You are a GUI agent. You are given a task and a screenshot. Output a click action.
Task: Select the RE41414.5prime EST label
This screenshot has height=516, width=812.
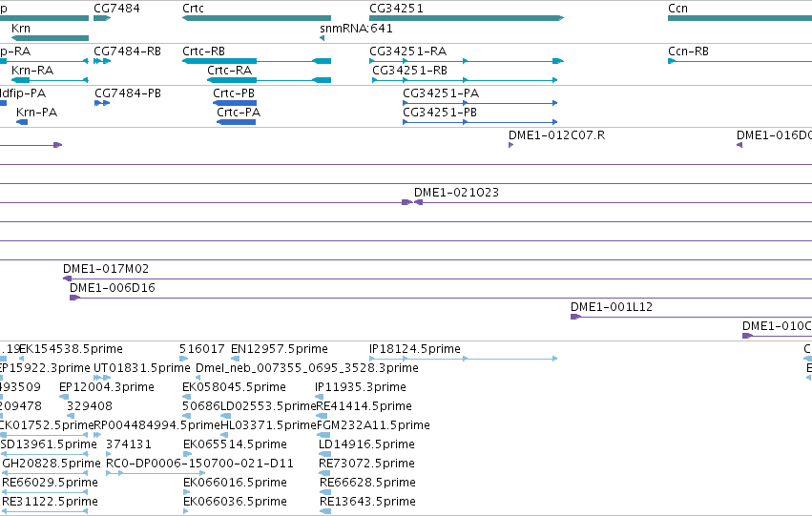(x=364, y=406)
